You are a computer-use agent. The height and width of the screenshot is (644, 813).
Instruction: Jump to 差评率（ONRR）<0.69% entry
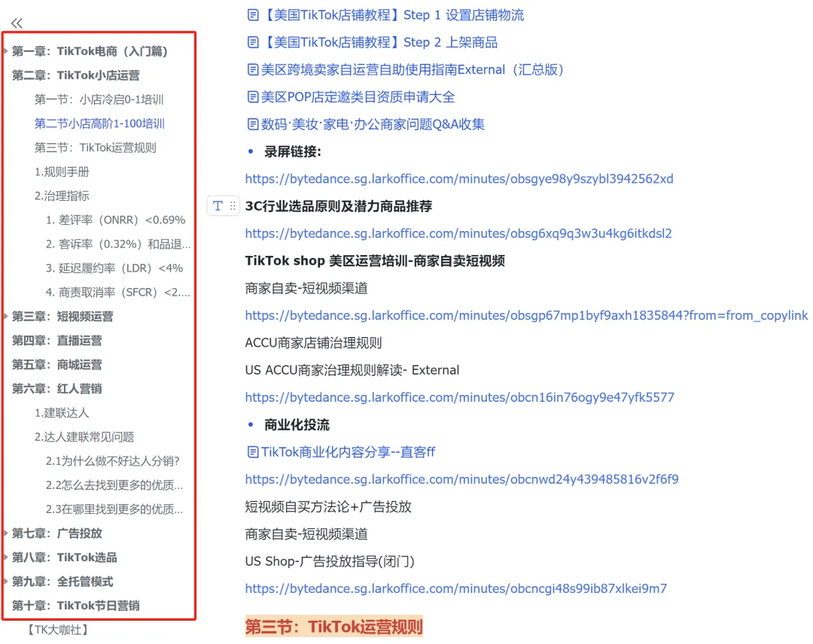coord(116,220)
